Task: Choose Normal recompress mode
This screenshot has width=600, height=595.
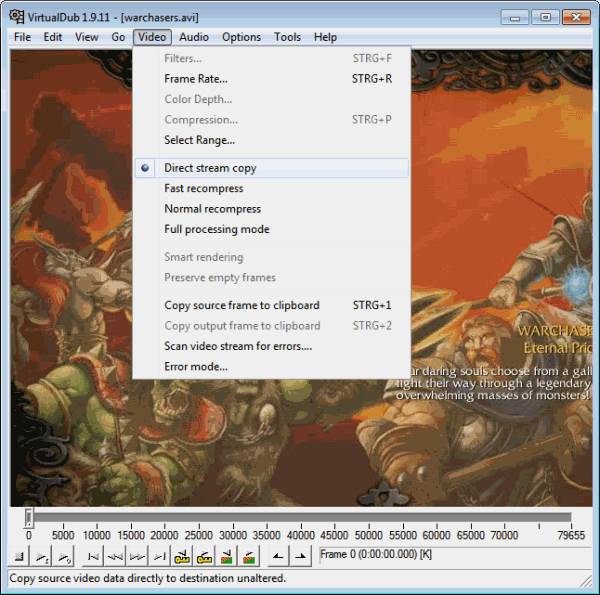Action: click(x=212, y=209)
